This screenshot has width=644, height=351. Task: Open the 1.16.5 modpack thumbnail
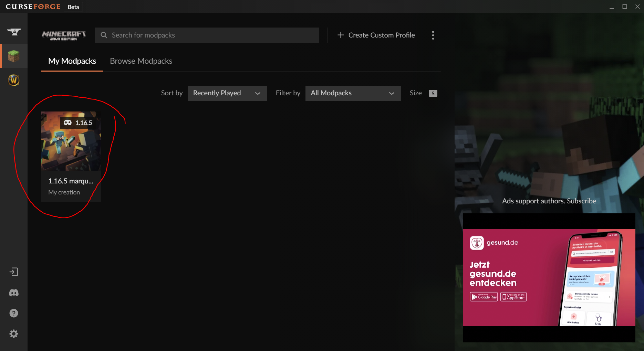pos(71,141)
